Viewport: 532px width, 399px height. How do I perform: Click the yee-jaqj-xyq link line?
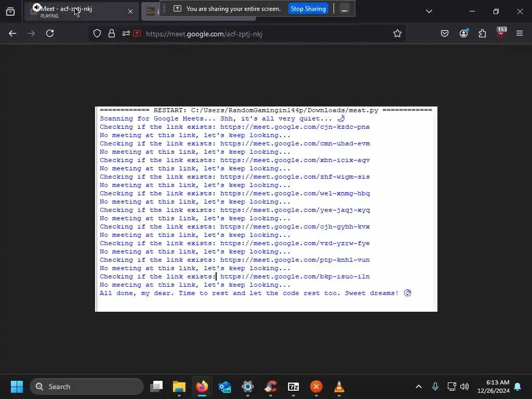(x=235, y=210)
